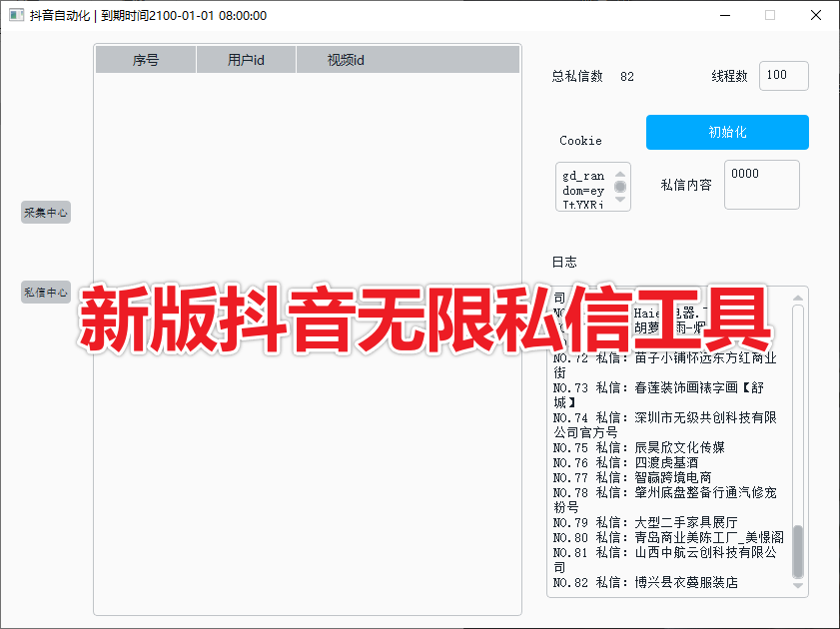Click Cookie box scroll down arrow
This screenshot has width=840, height=629.
click(x=620, y=199)
